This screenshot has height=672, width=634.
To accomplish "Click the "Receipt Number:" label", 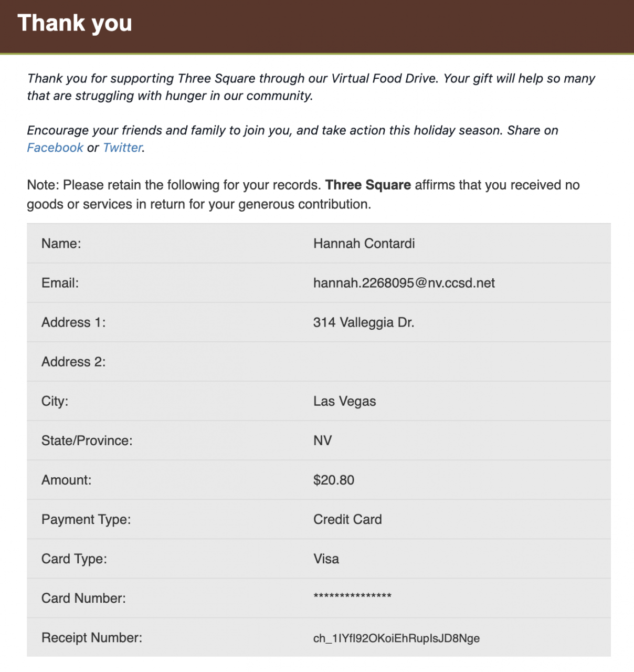I will pyautogui.click(x=92, y=637).
